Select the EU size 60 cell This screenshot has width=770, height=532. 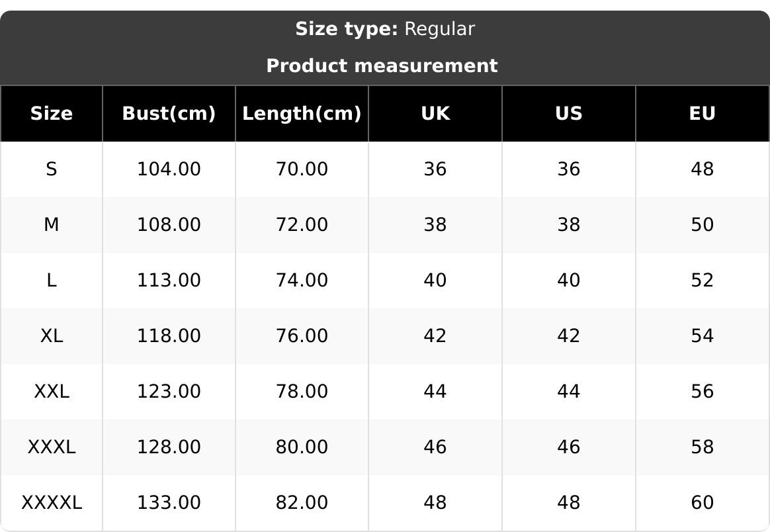pyautogui.click(x=702, y=503)
